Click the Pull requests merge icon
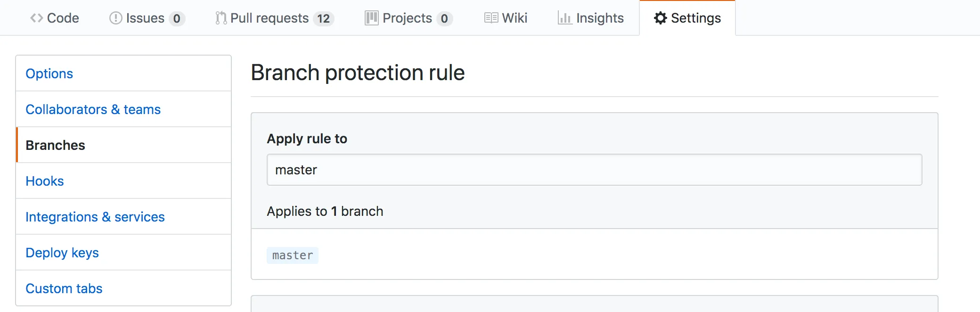Screen dimensions: 980x312 pos(220,18)
